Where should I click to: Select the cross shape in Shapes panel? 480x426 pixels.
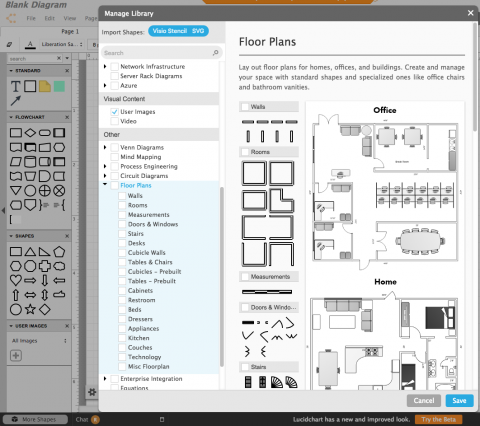point(45,266)
